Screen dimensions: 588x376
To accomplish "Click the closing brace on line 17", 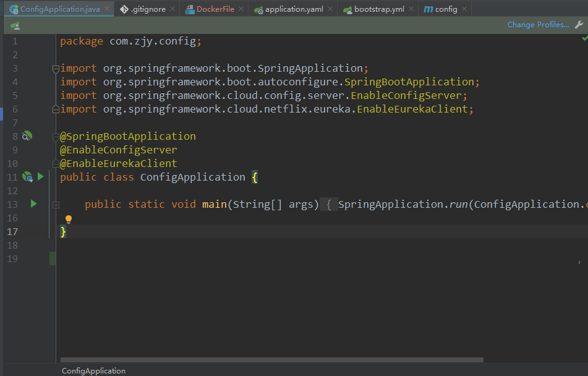I will coord(63,231).
